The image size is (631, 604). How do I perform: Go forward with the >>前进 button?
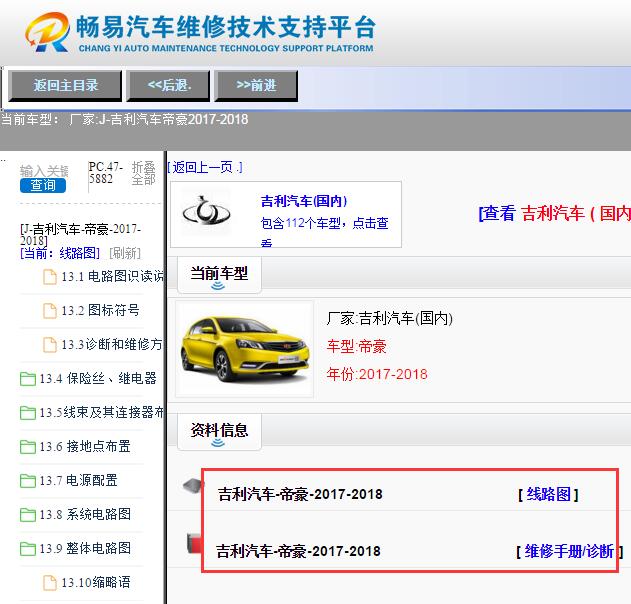point(256,85)
